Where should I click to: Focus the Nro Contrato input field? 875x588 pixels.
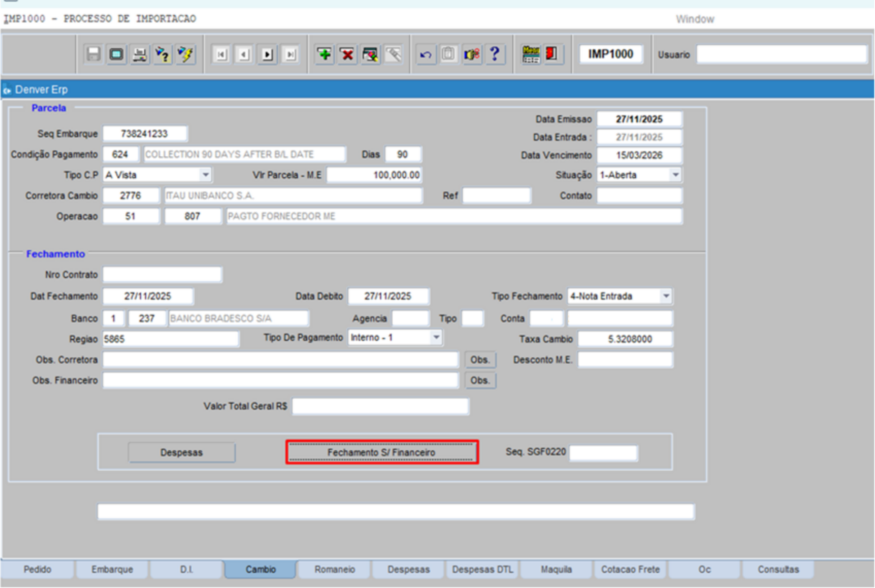[162, 275]
